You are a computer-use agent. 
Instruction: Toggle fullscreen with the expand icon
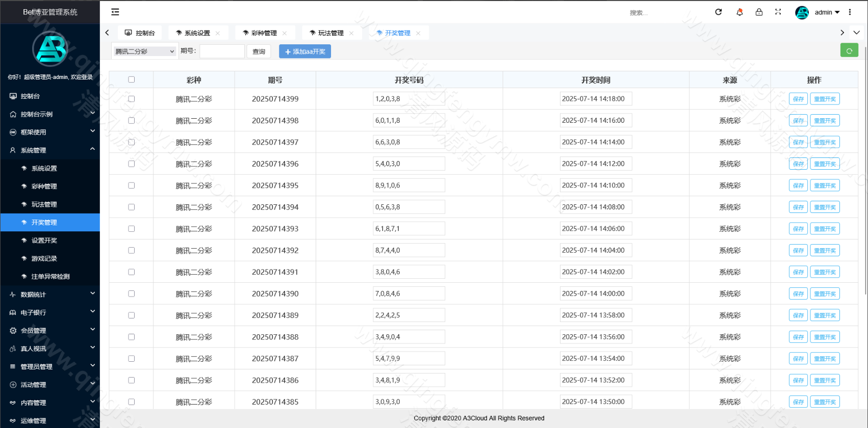pos(778,12)
